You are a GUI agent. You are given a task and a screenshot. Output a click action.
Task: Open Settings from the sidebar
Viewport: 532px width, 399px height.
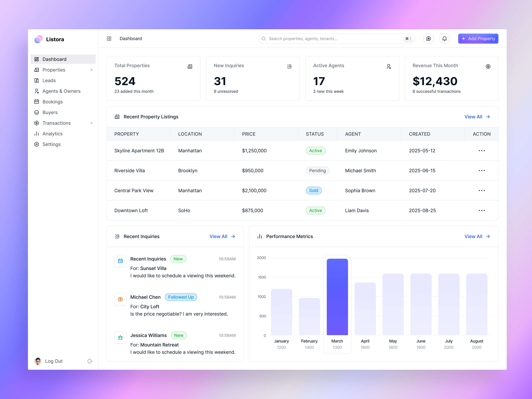[51, 144]
